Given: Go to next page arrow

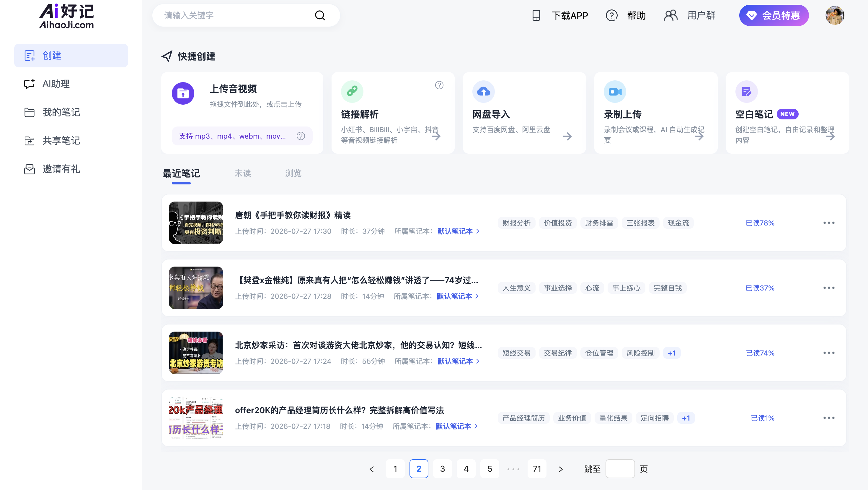Looking at the screenshot, I should 560,469.
